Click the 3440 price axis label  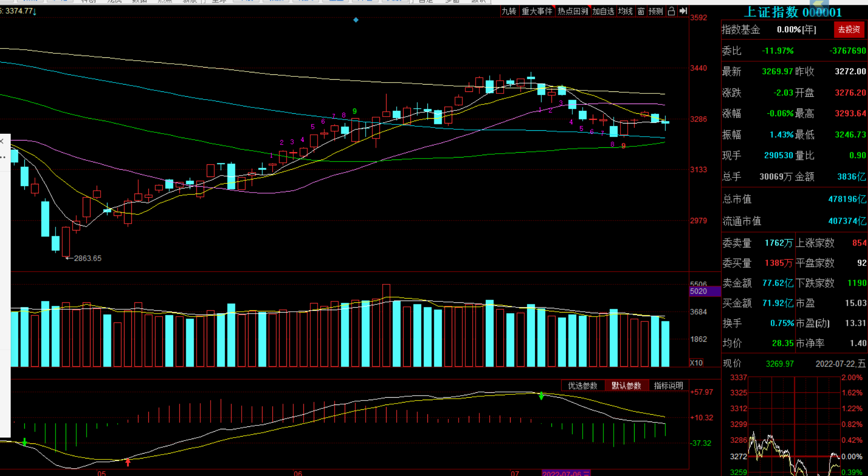pyautogui.click(x=699, y=69)
